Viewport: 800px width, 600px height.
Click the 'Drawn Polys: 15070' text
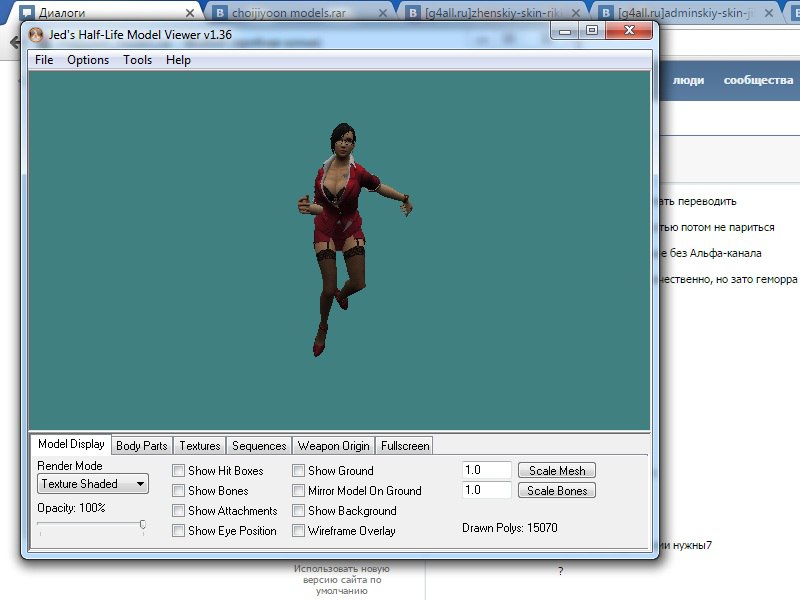pos(510,528)
